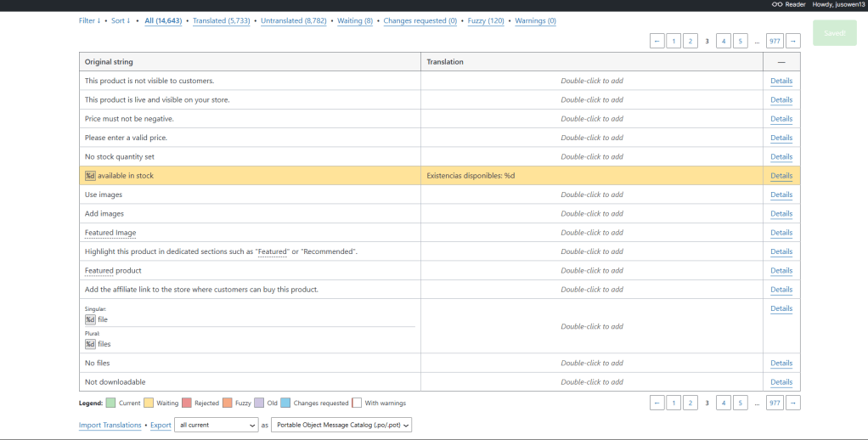Go to previous page using bottom pagination arrow
The height and width of the screenshot is (440, 868).
click(x=657, y=403)
